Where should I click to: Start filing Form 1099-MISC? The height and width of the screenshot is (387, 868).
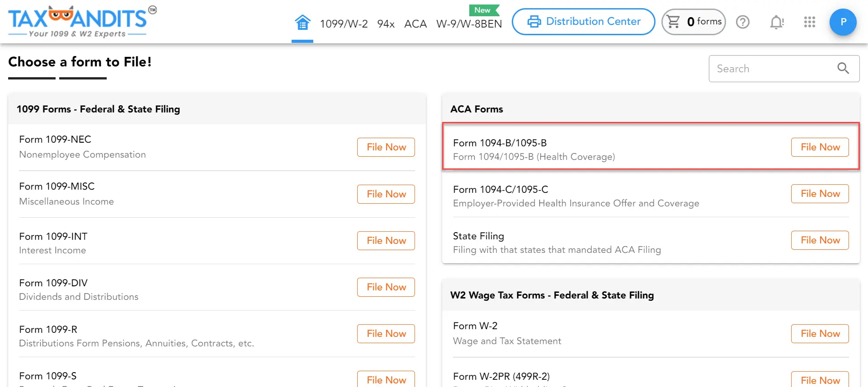tap(386, 194)
